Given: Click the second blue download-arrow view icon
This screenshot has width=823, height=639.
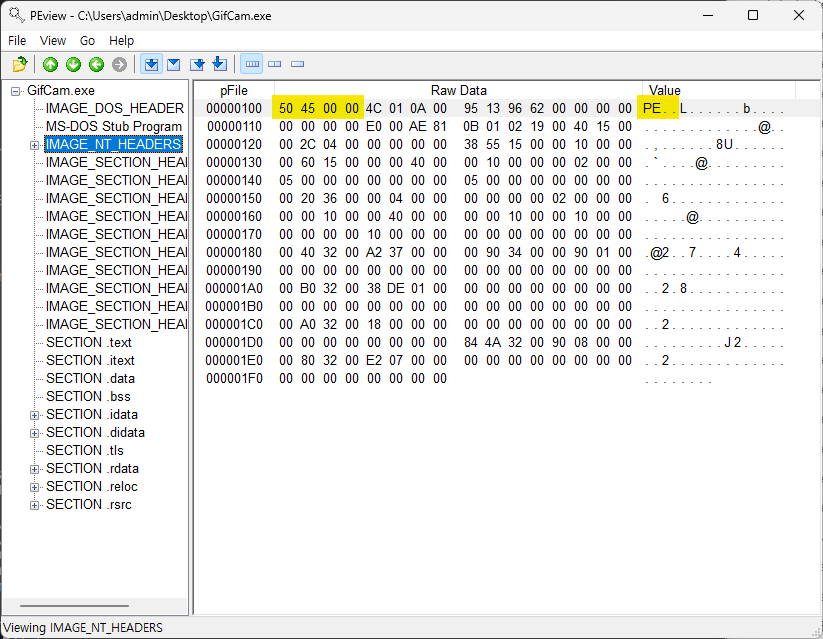Looking at the screenshot, I should (174, 65).
